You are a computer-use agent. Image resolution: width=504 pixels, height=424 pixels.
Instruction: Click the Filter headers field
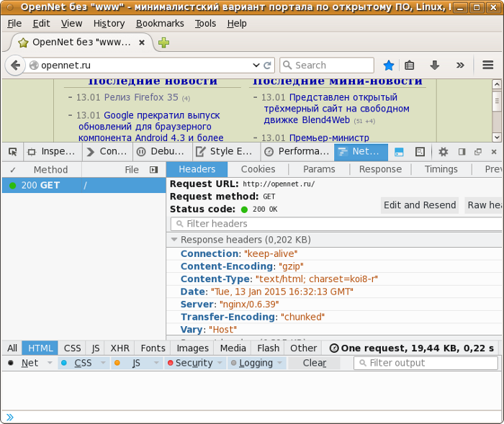[x=336, y=224]
